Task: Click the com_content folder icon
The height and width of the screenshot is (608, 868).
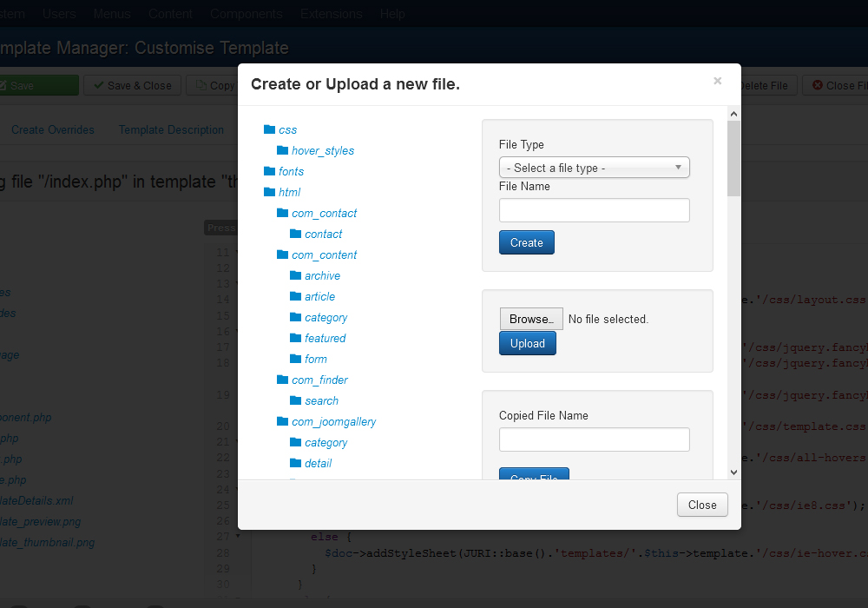Action: (282, 254)
